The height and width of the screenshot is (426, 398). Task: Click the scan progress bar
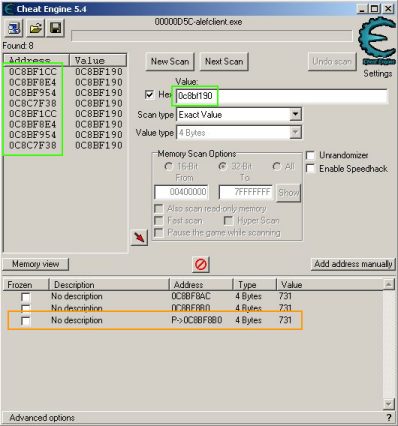pyautogui.click(x=212, y=36)
